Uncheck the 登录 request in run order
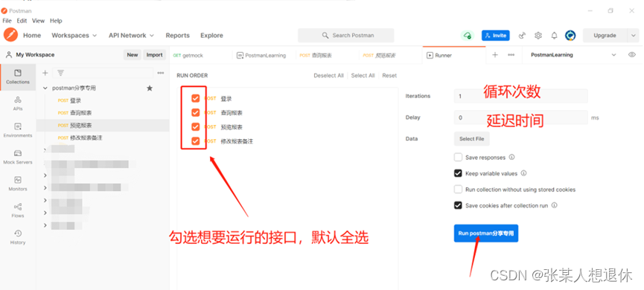Viewport: 644px width, 290px height. [x=196, y=98]
